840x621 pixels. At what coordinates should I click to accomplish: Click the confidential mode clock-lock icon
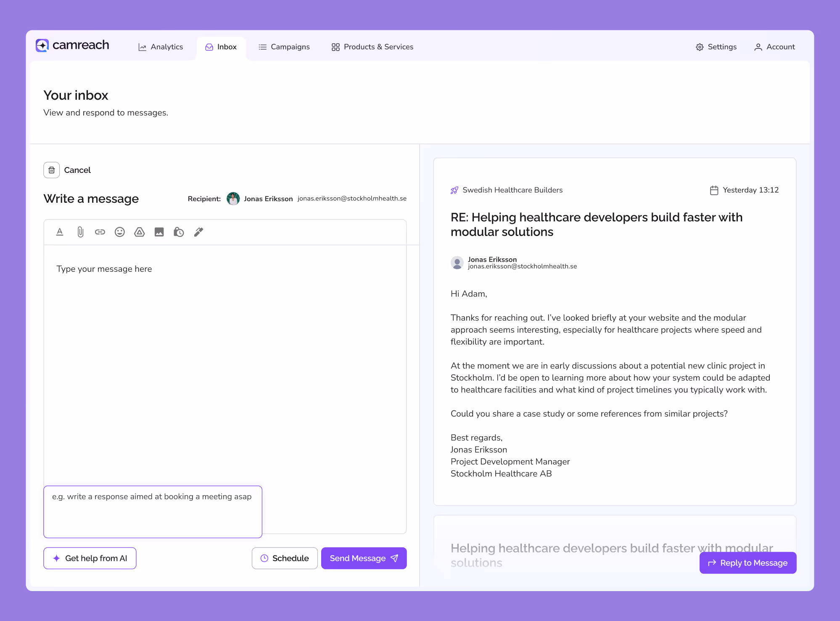(x=179, y=232)
